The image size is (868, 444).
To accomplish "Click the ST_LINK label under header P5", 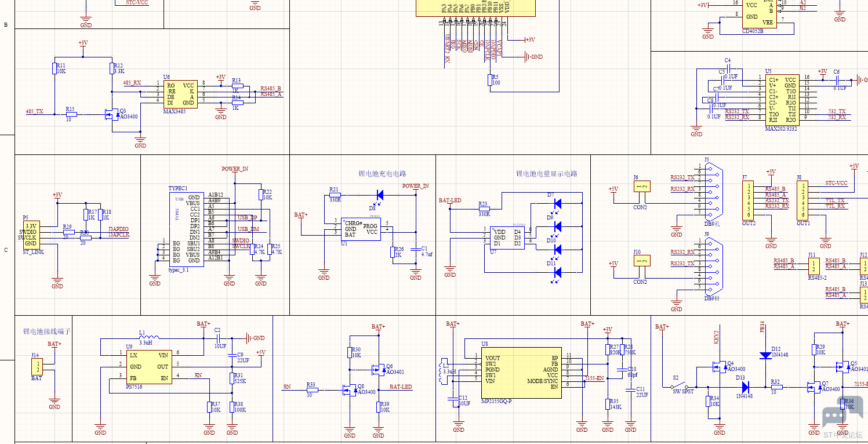I will click(33, 251).
